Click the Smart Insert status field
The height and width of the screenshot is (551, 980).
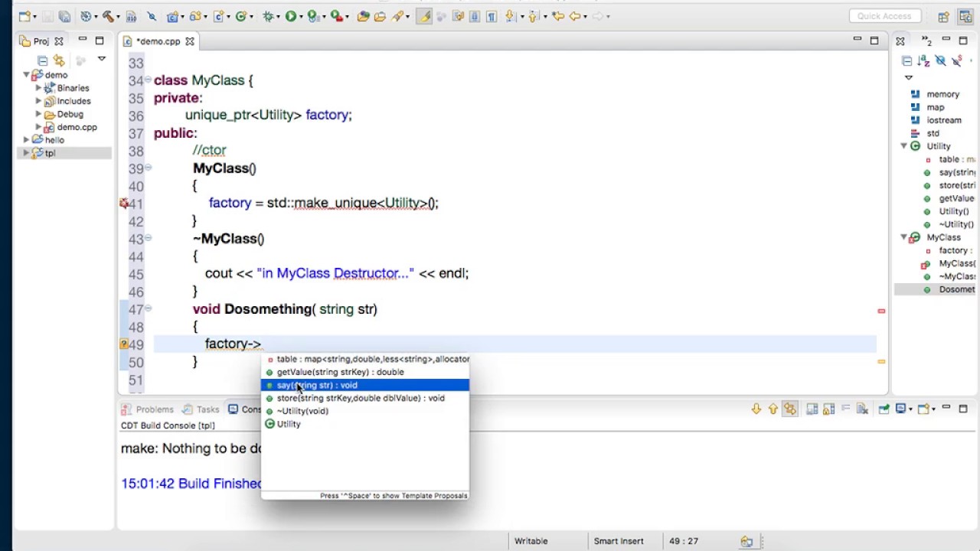pyautogui.click(x=619, y=541)
